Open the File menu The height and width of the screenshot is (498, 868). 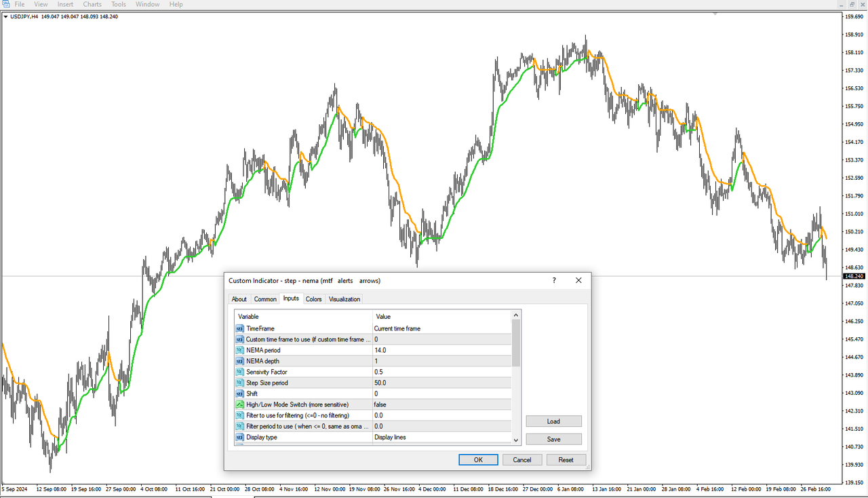[x=20, y=4]
